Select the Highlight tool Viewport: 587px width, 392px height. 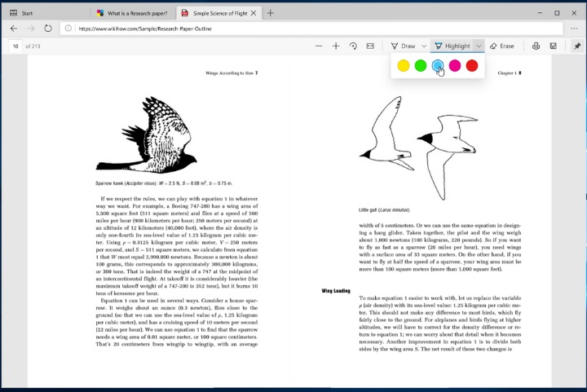click(x=452, y=46)
